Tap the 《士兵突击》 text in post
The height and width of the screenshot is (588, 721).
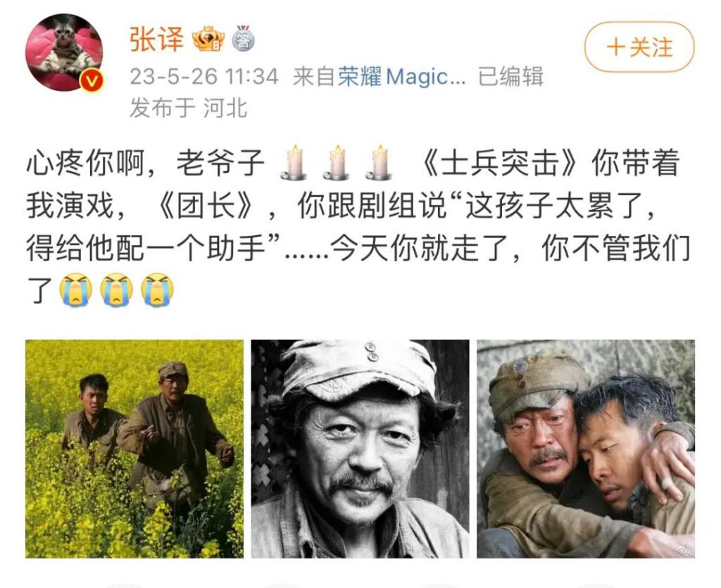click(x=499, y=163)
